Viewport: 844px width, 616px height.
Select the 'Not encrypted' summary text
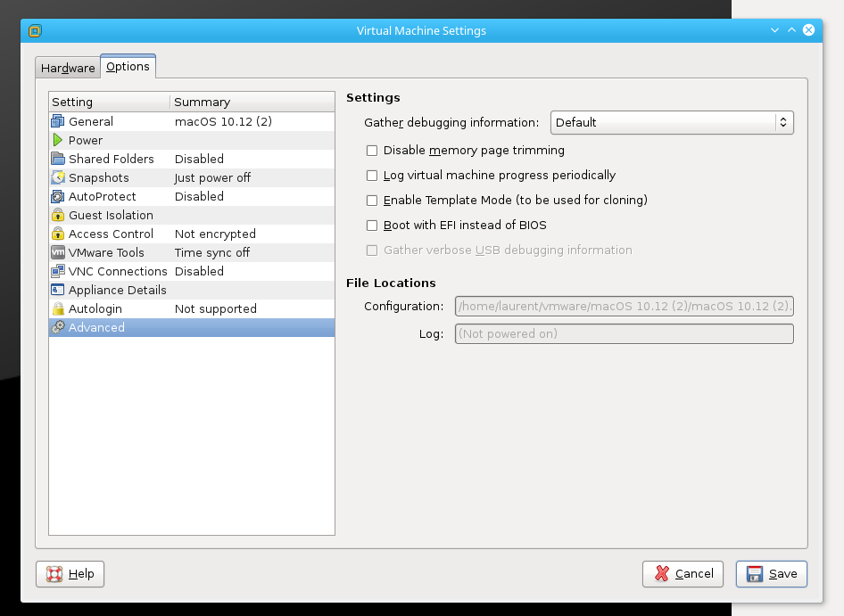pos(215,234)
